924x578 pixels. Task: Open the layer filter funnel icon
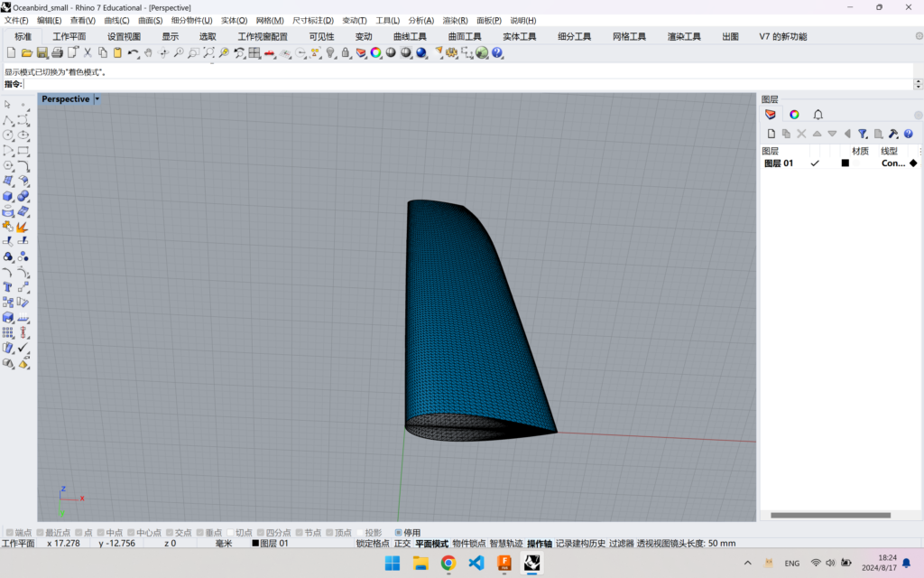click(x=862, y=134)
